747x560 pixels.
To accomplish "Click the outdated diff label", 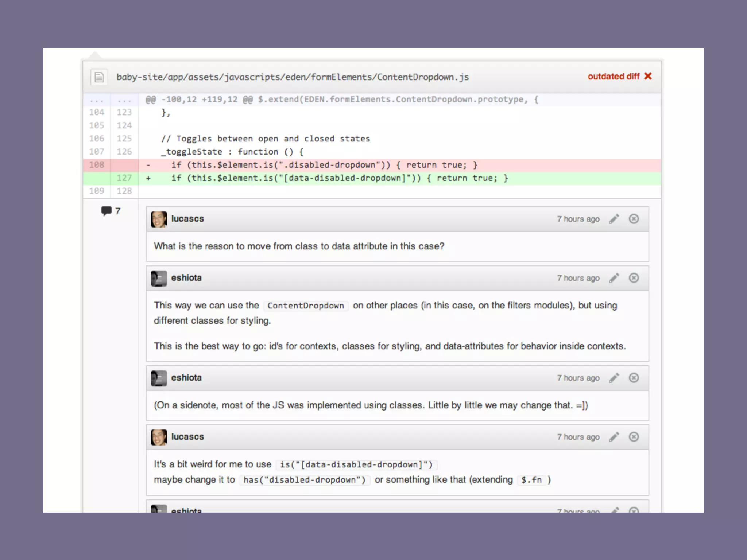I will 613,77.
